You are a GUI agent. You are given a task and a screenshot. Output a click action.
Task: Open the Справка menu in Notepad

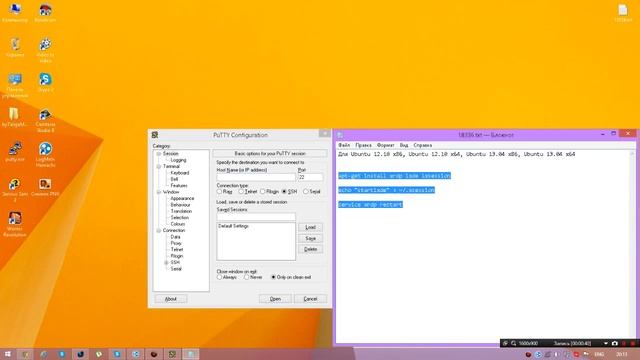click(422, 145)
